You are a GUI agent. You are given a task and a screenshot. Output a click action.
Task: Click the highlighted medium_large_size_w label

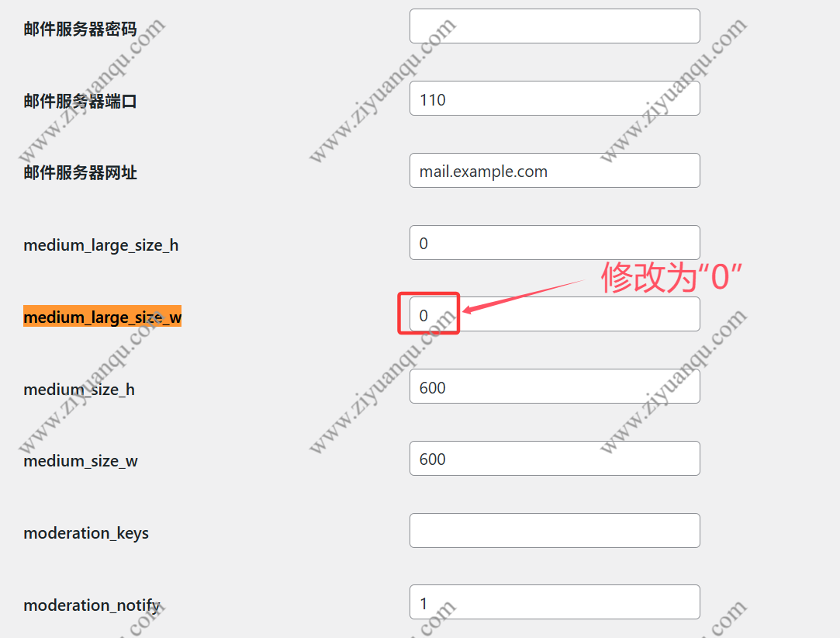click(x=102, y=317)
